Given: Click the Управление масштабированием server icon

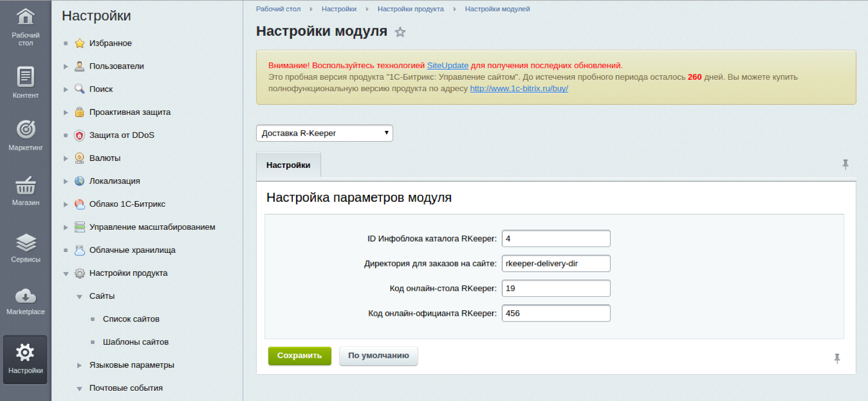Looking at the screenshot, I should (79, 227).
